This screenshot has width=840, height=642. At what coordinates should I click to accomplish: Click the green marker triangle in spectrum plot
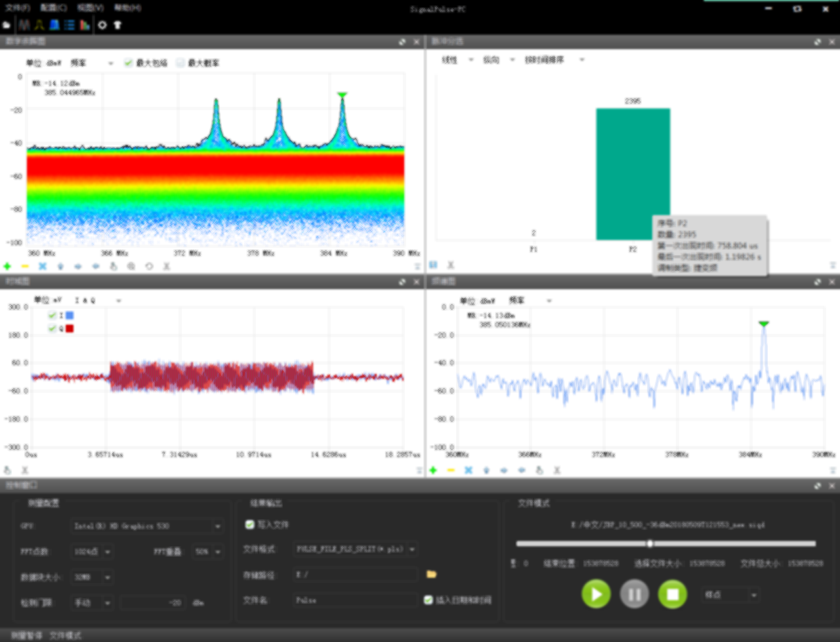(x=764, y=324)
